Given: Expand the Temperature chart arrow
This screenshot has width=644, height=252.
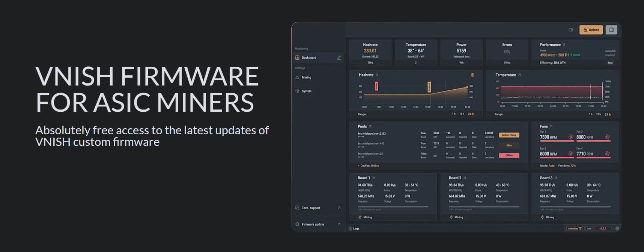Looking at the screenshot, I should pos(519,75).
